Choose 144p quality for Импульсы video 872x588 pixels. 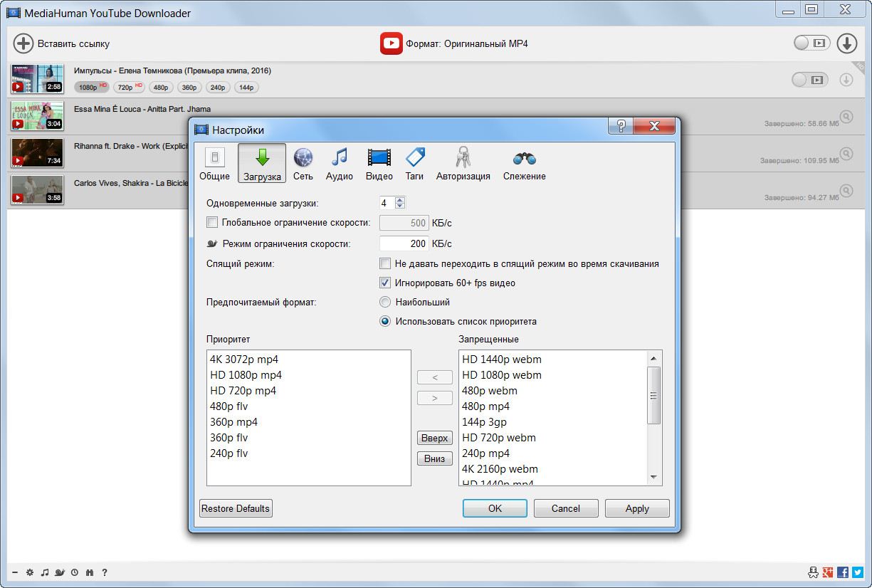(246, 88)
